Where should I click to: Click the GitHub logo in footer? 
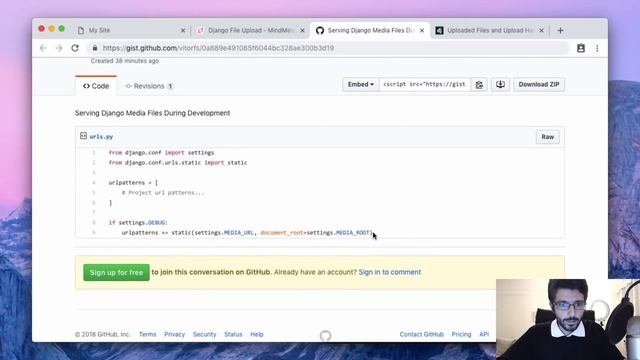click(325, 336)
